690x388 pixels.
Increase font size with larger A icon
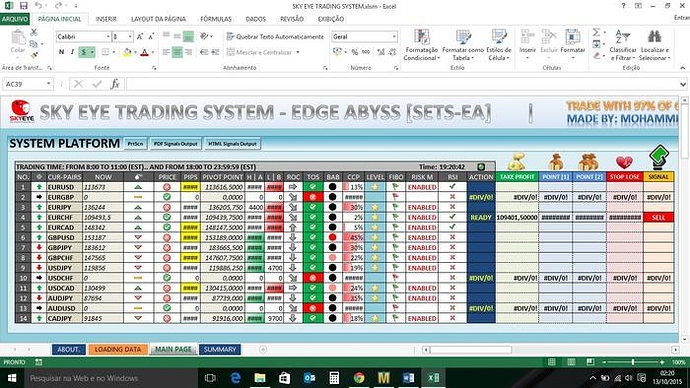(x=140, y=37)
